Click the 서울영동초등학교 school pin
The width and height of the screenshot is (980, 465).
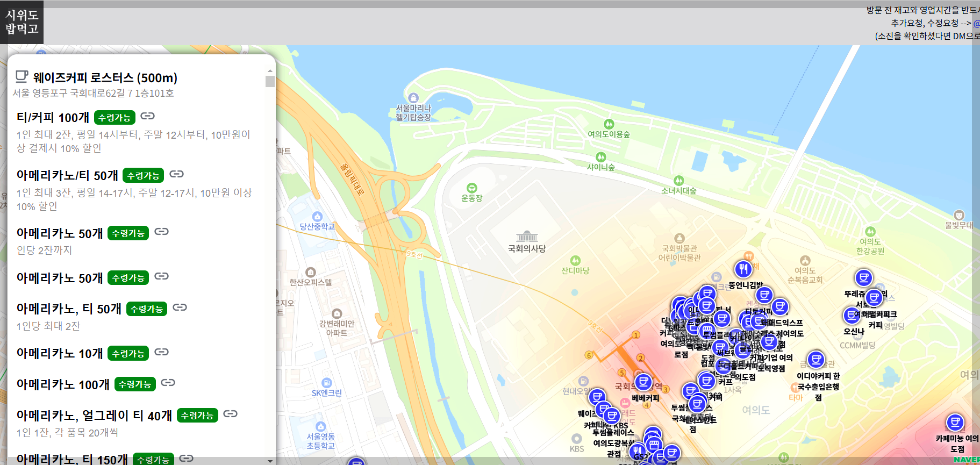[321, 427]
